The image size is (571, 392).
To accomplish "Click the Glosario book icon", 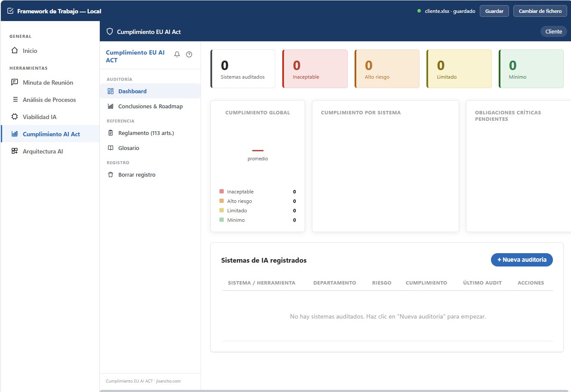I will (111, 148).
